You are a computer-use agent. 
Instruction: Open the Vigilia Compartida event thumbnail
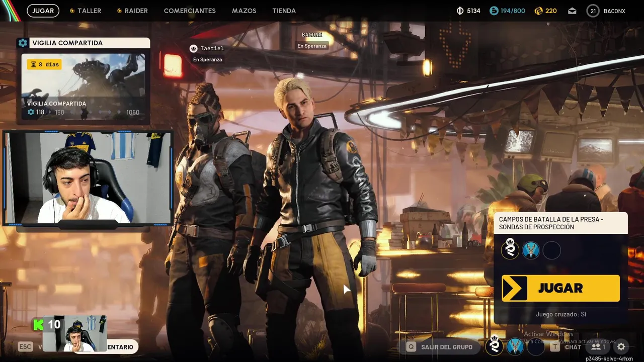tap(83, 86)
